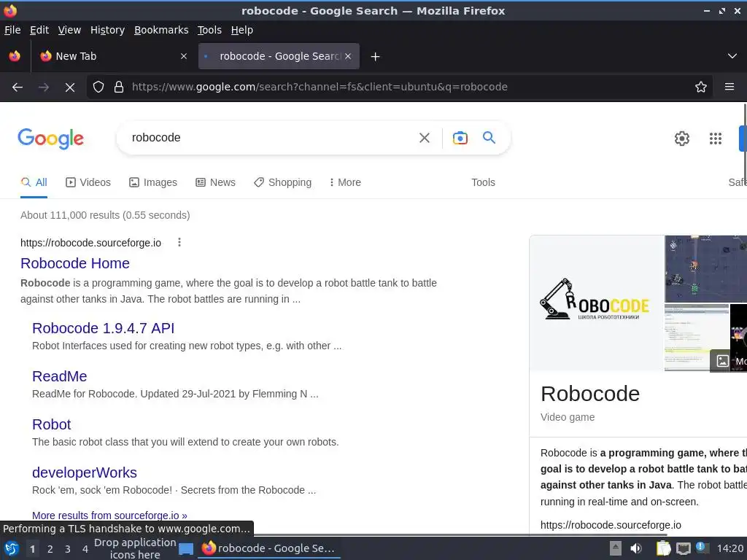Open the View menu
The image size is (747, 560).
69,30
